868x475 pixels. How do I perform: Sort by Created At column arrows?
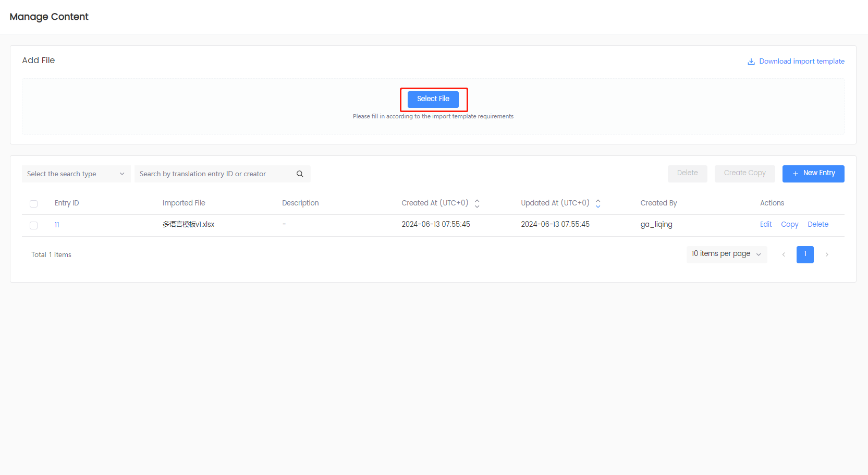pyautogui.click(x=477, y=203)
